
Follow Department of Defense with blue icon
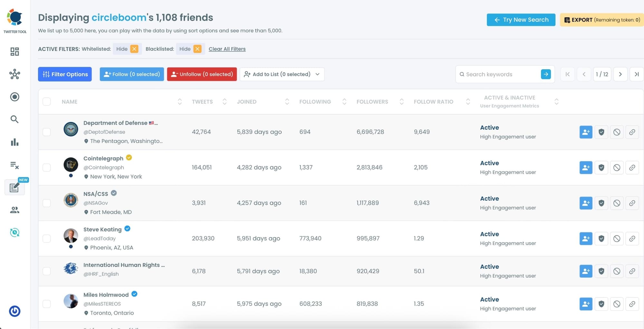tap(586, 132)
